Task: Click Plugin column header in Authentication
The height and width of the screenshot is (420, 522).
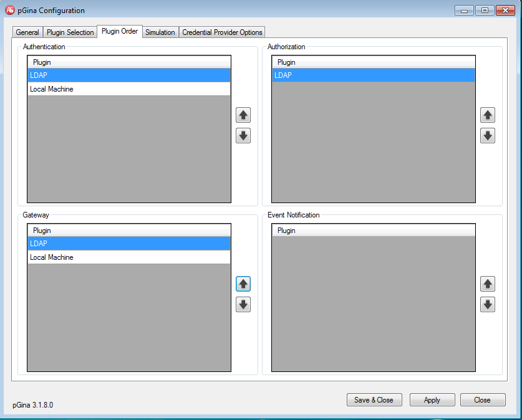Action: coord(129,62)
